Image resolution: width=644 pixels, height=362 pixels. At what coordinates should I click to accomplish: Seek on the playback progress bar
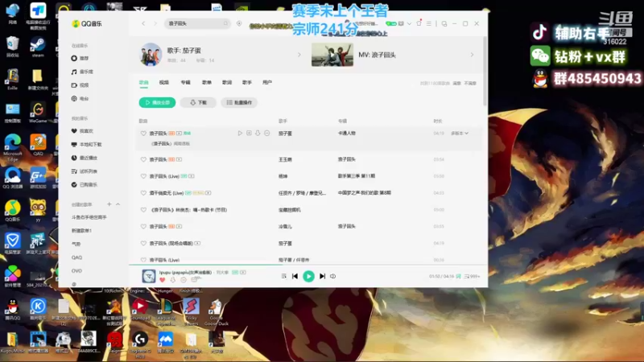(x=308, y=265)
